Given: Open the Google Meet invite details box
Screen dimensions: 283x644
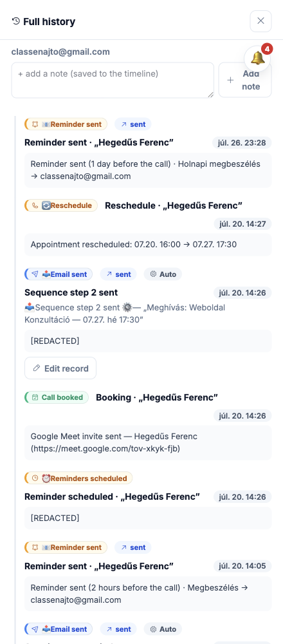Looking at the screenshot, I should coord(148,442).
